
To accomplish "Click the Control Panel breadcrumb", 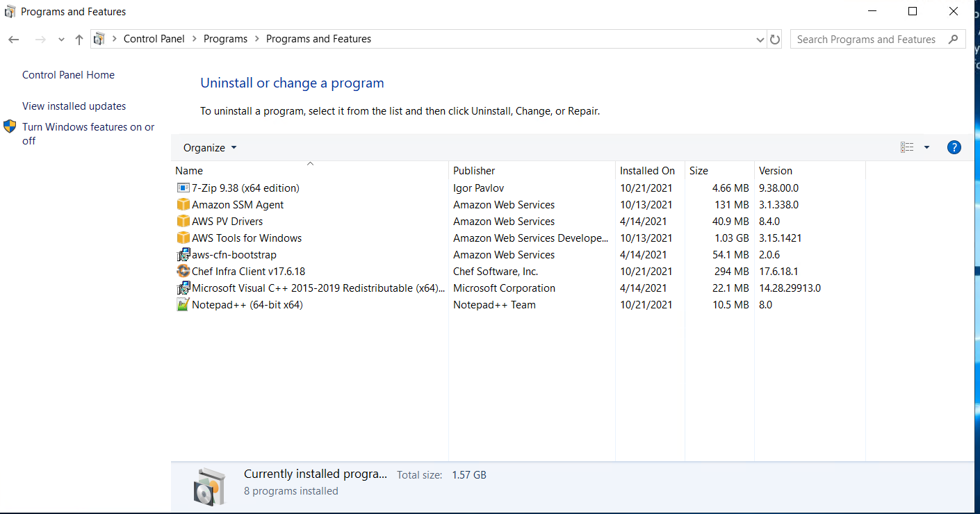I will pos(154,39).
